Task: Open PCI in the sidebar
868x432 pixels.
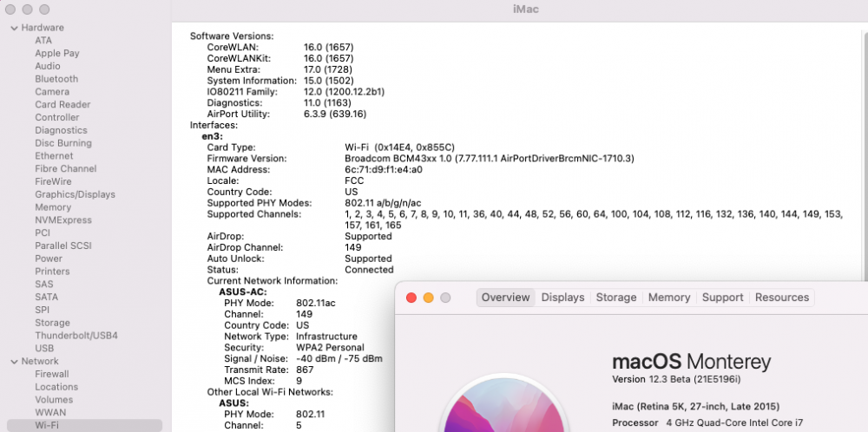Action: pos(43,232)
